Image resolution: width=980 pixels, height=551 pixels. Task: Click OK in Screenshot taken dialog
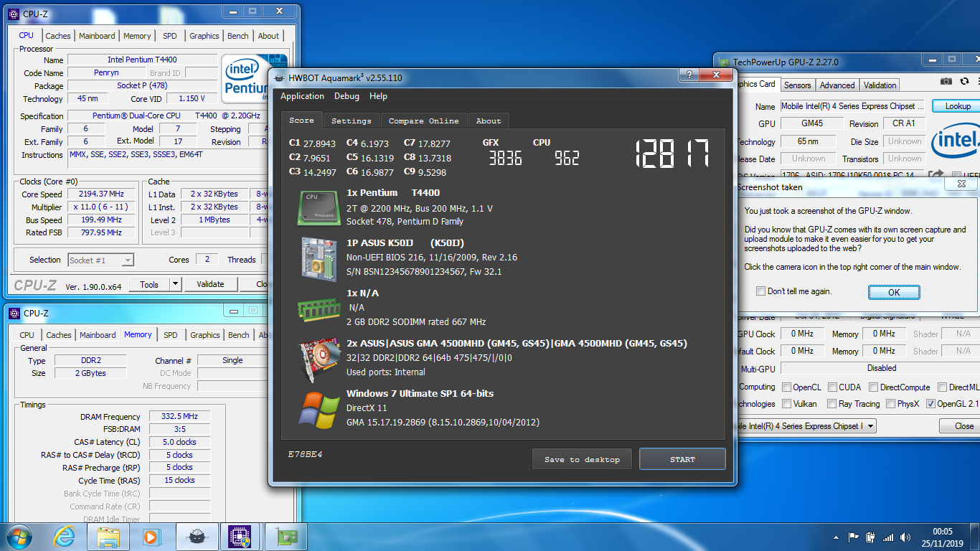[894, 292]
